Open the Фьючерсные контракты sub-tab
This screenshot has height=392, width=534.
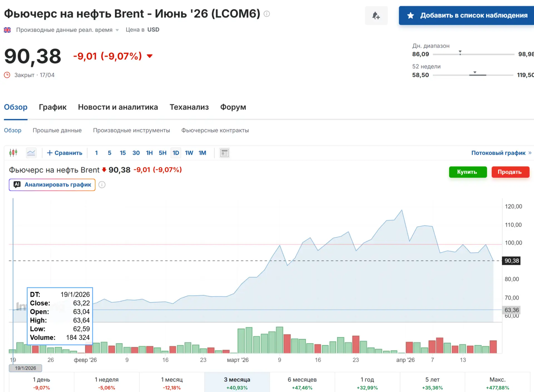(215, 130)
